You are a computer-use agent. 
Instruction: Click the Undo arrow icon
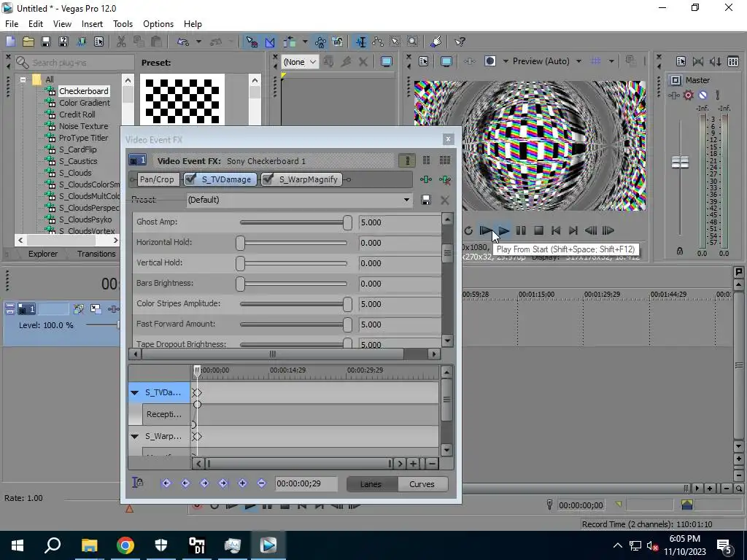pyautogui.click(x=183, y=42)
